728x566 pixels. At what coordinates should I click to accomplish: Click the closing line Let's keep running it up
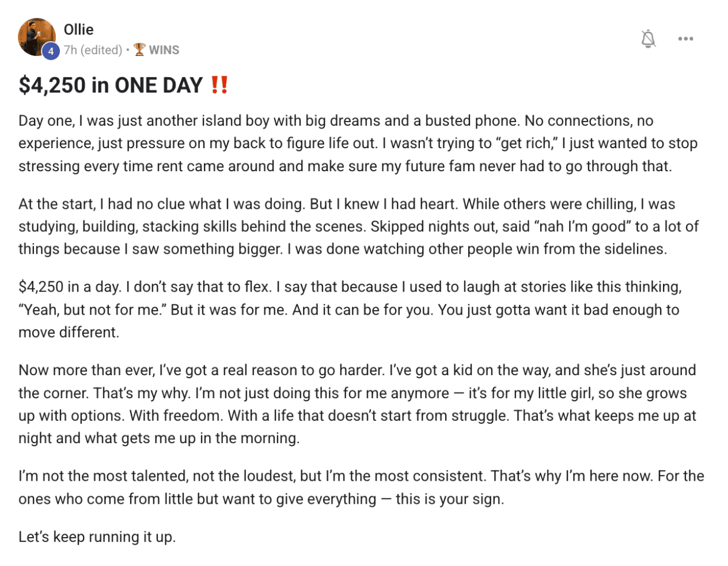coord(97,537)
